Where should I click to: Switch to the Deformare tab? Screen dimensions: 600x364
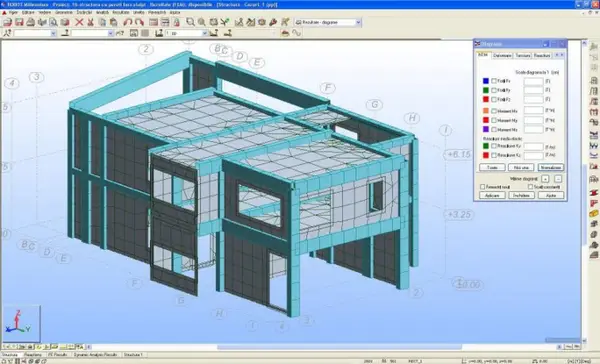point(502,55)
